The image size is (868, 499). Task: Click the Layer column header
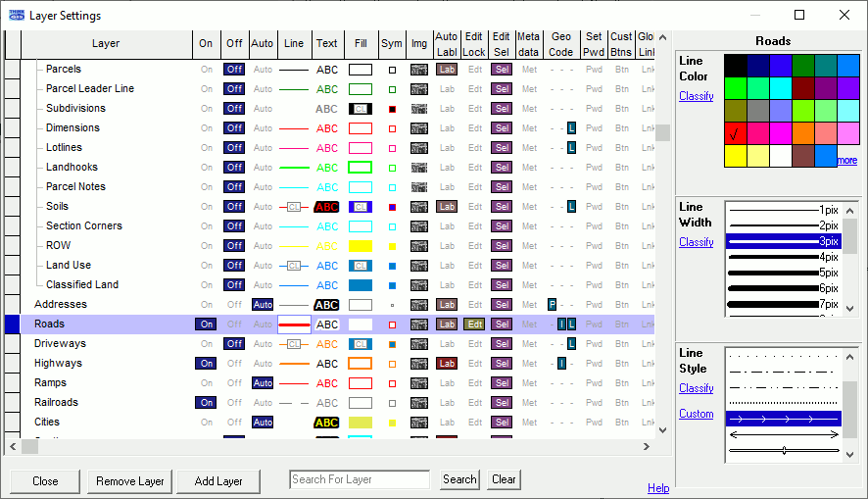[x=106, y=43]
